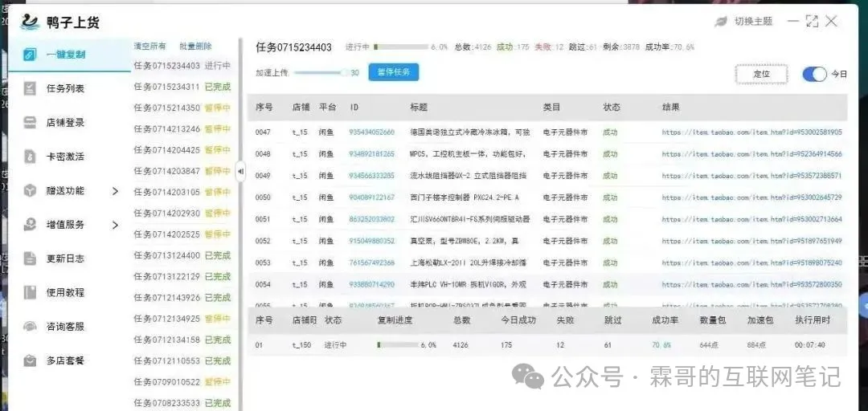
Task: Click the 店铺登录 store icon
Action: [30, 123]
